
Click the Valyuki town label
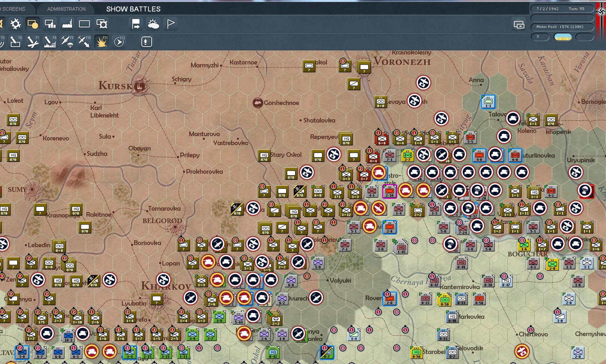(340, 281)
